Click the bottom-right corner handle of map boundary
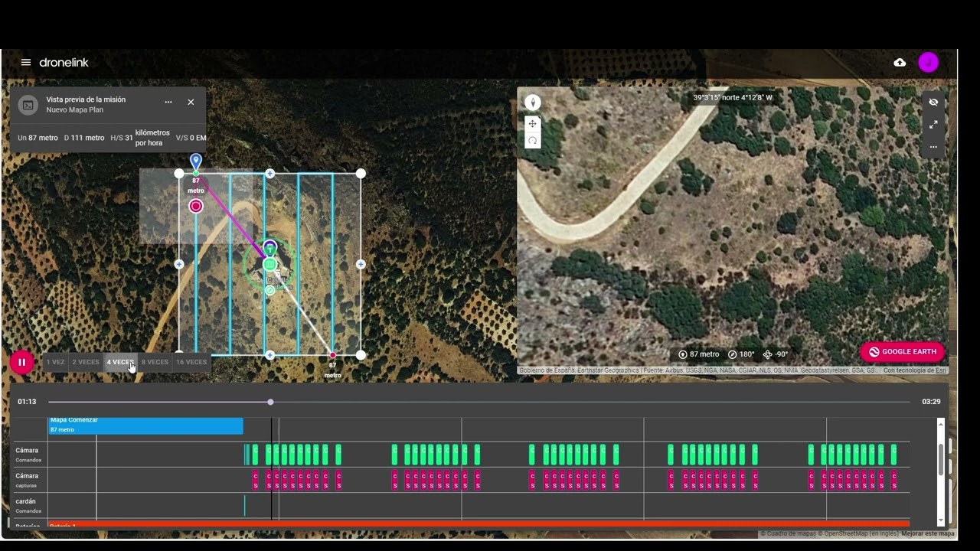Image resolution: width=980 pixels, height=551 pixels. pos(361,355)
